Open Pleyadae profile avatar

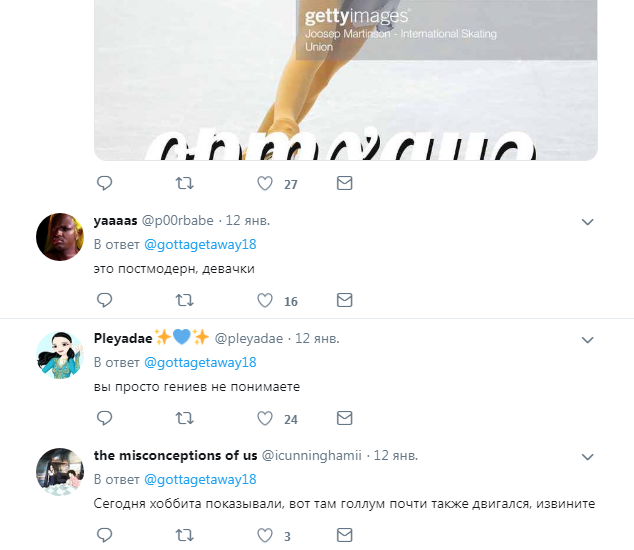[x=60, y=355]
